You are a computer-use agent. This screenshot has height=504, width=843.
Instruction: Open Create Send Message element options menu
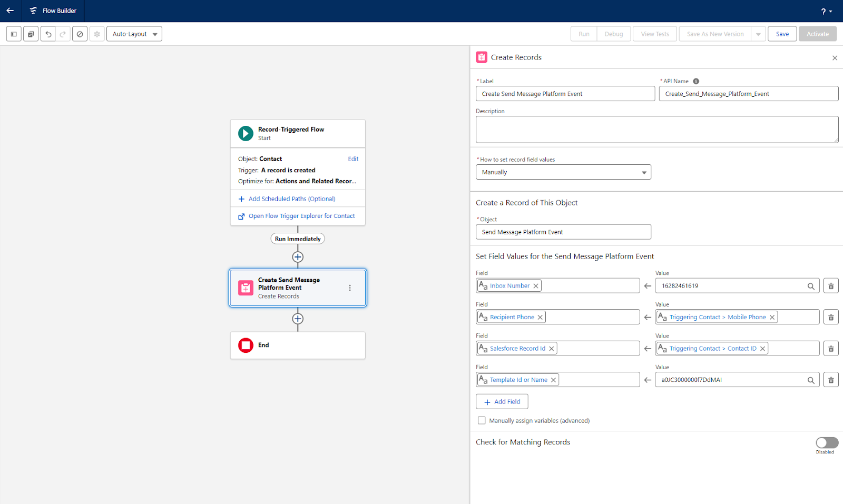pos(350,288)
